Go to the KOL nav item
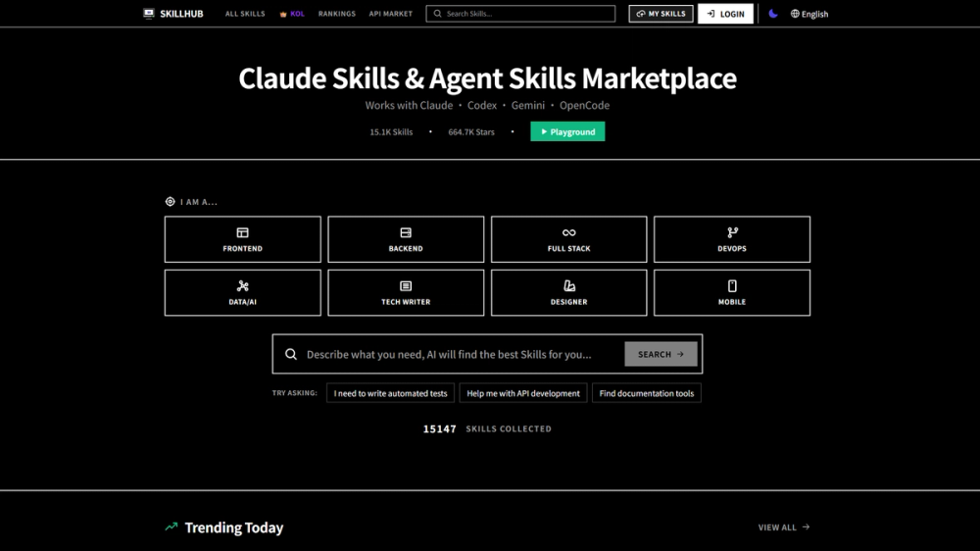Screen dimensions: 980x551 point(297,14)
